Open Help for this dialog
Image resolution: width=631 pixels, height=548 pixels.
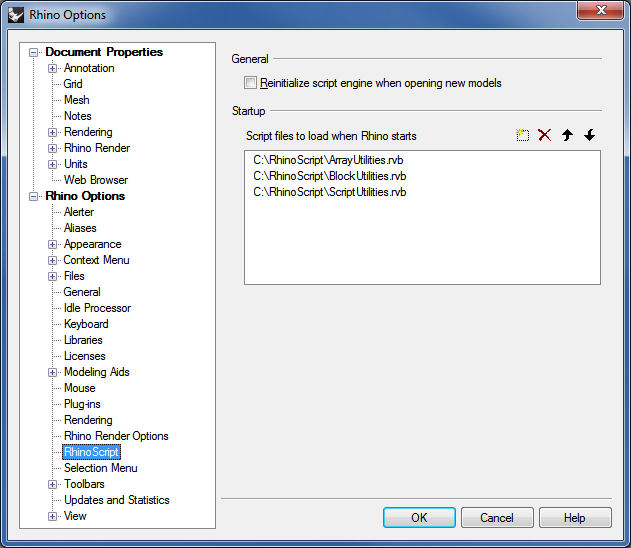(x=575, y=517)
